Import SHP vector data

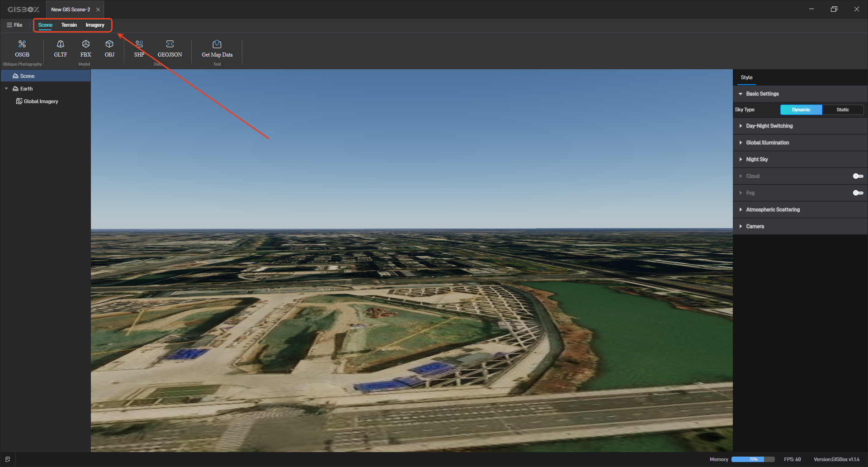(x=139, y=48)
